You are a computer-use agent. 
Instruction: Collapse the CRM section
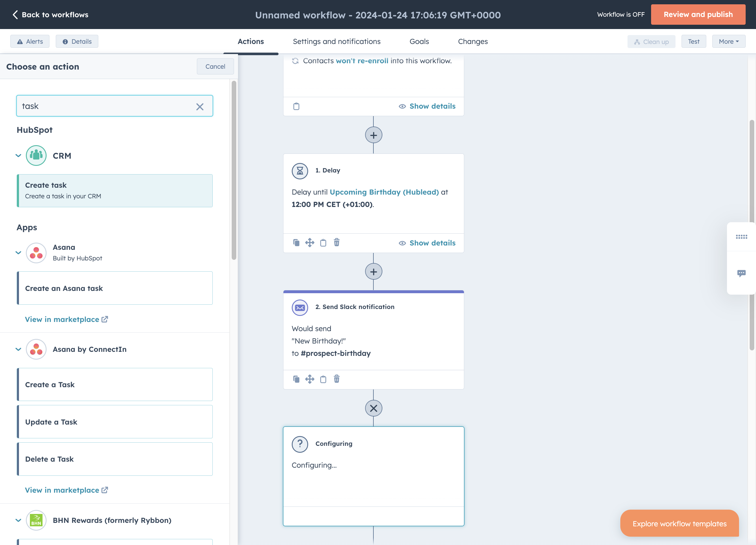18,156
